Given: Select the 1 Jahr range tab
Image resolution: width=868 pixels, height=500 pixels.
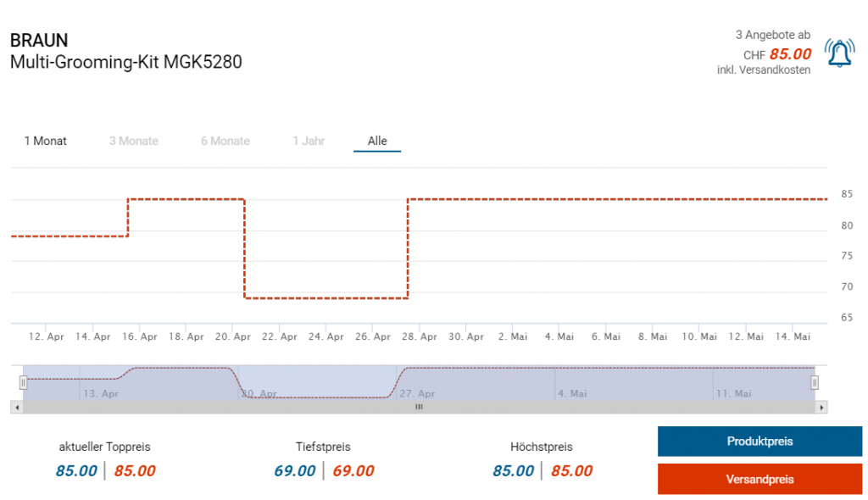Looking at the screenshot, I should tap(309, 141).
